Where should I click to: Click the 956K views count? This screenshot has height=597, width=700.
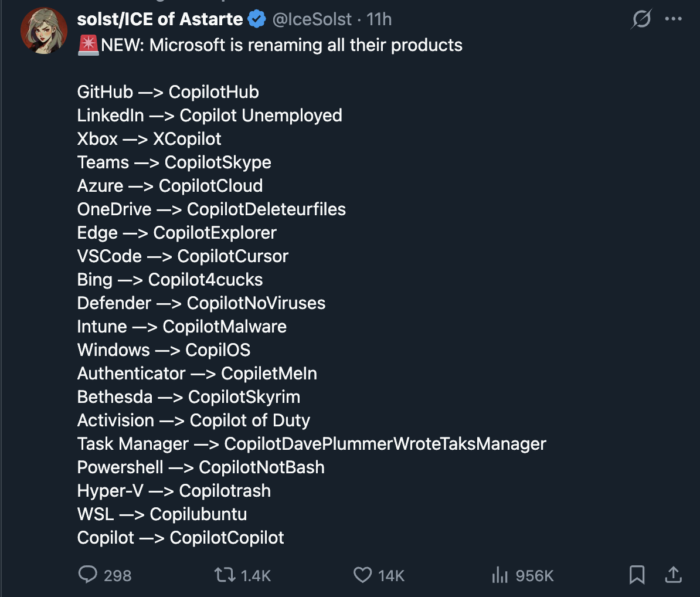coord(534,576)
